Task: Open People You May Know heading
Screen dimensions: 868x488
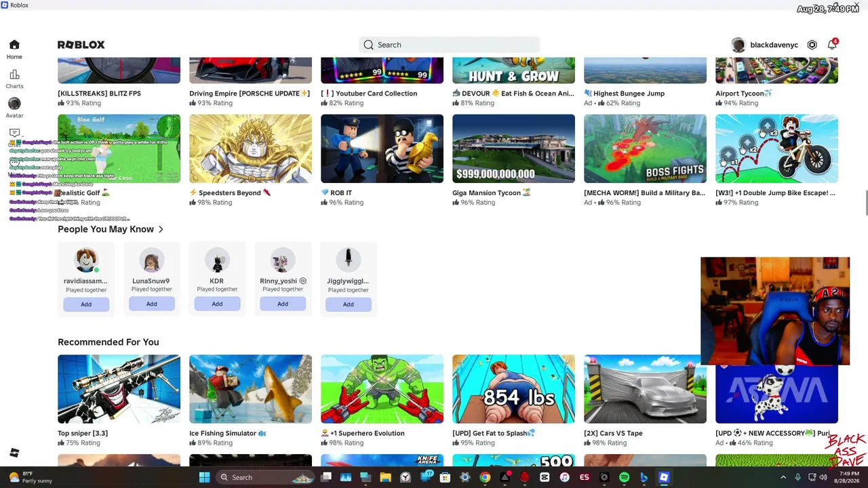Action: tap(106, 229)
